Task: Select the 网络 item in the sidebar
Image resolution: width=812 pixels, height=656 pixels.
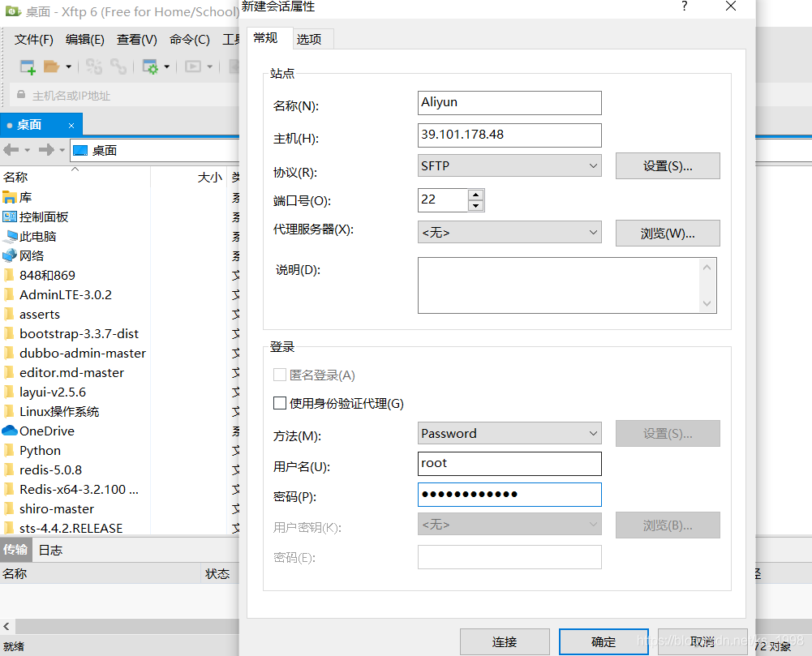Action: [30, 255]
